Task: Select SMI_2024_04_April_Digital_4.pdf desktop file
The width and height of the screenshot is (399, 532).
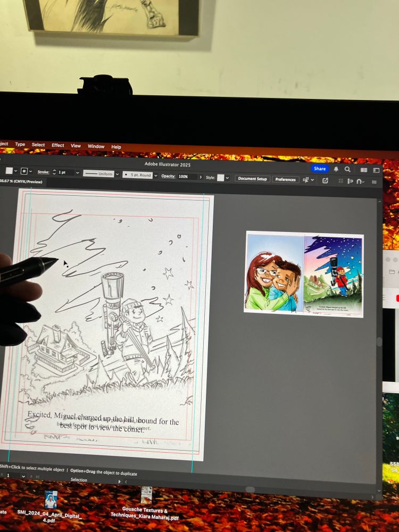Action: click(x=50, y=507)
